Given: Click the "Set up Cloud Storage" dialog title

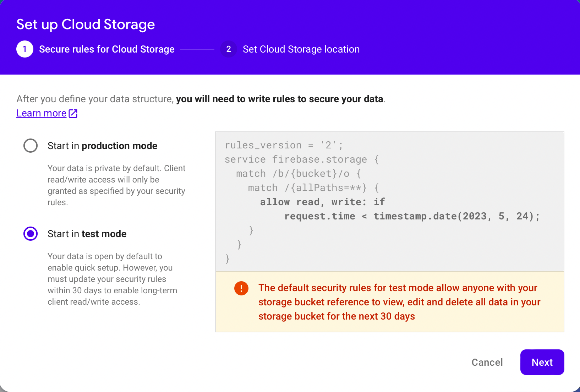Looking at the screenshot, I should tap(86, 24).
